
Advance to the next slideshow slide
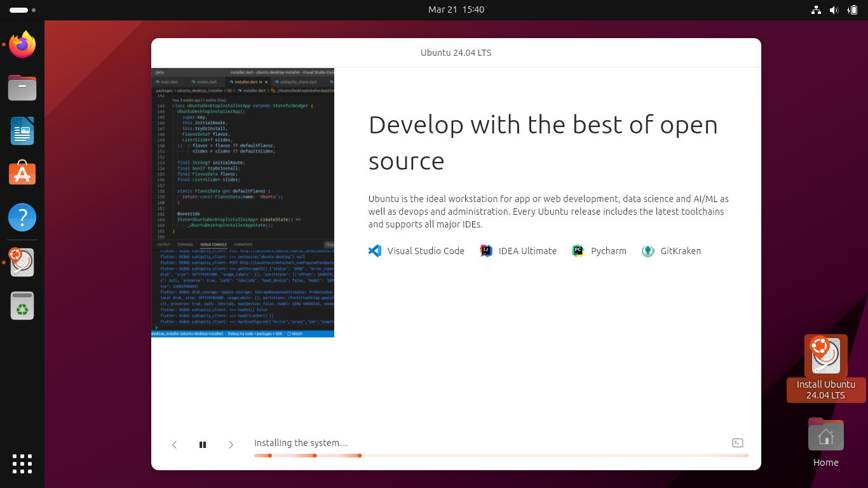coord(231,445)
